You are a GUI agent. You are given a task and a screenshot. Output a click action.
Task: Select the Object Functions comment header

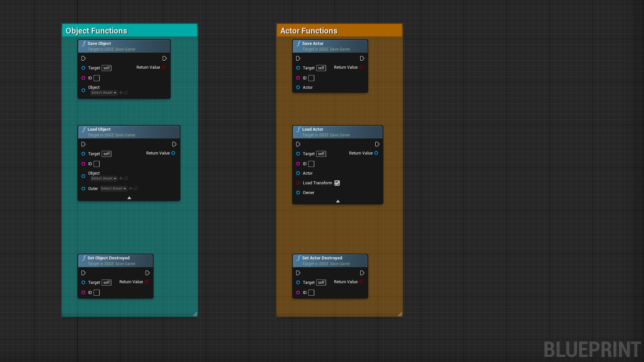pos(96,31)
